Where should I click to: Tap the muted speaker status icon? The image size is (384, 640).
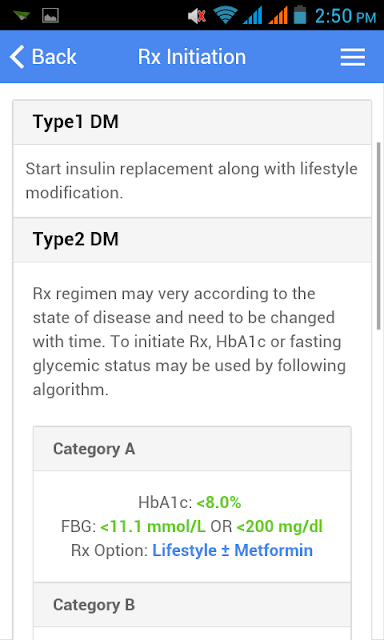(197, 16)
